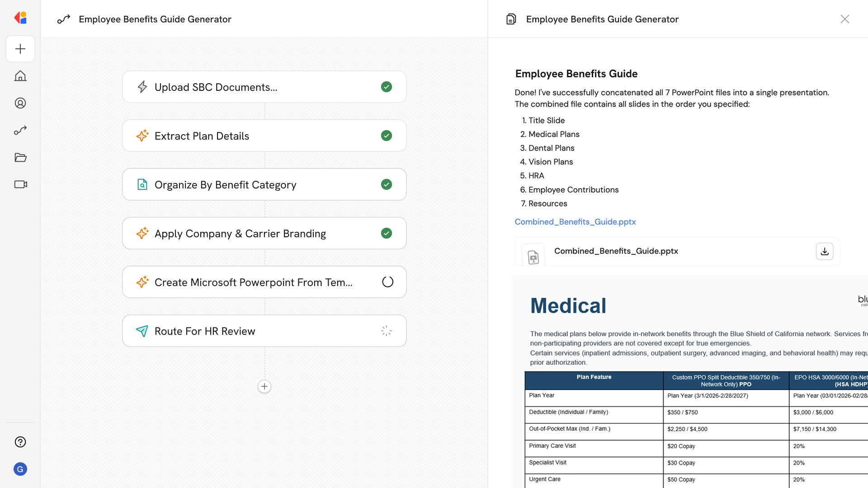
Task: Select the Route For HR Review step
Action: tap(264, 331)
